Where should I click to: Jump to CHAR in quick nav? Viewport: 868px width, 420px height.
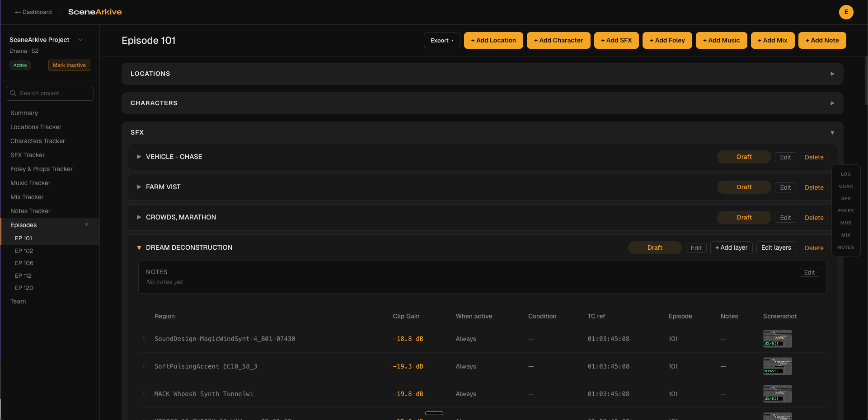point(846,186)
